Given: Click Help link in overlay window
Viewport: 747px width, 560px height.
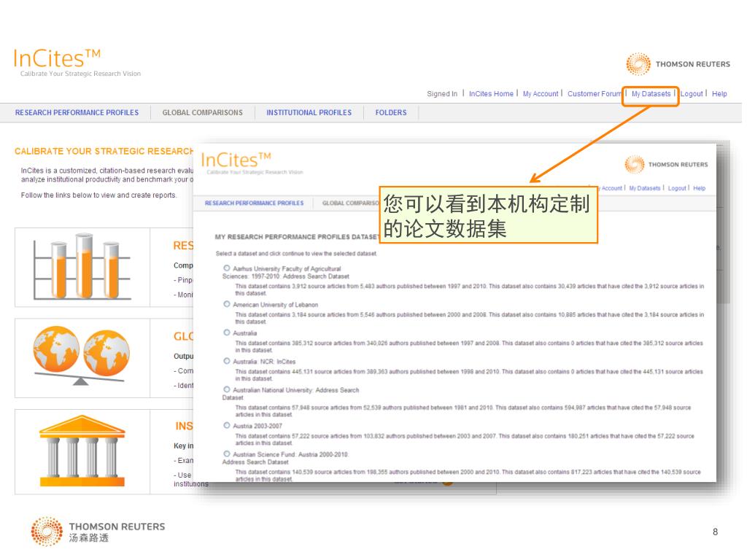Looking at the screenshot, I should tap(699, 188).
